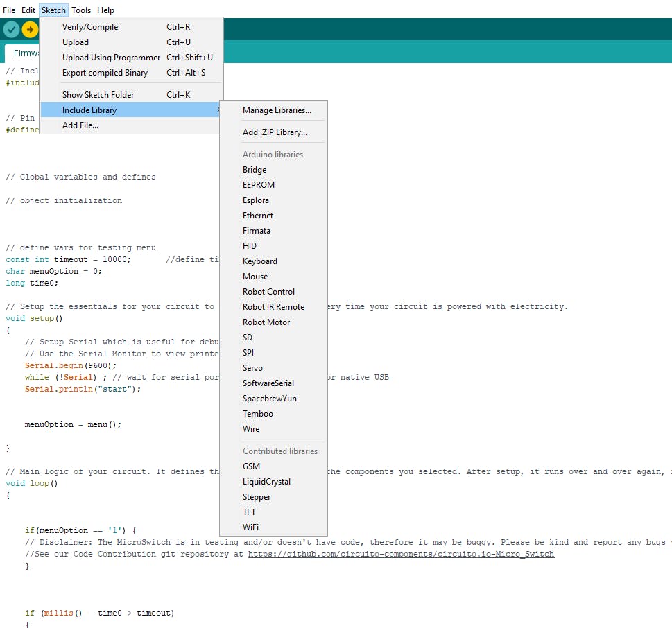This screenshot has width=672, height=628.
Task: Include the Wire library
Action: [x=251, y=429]
